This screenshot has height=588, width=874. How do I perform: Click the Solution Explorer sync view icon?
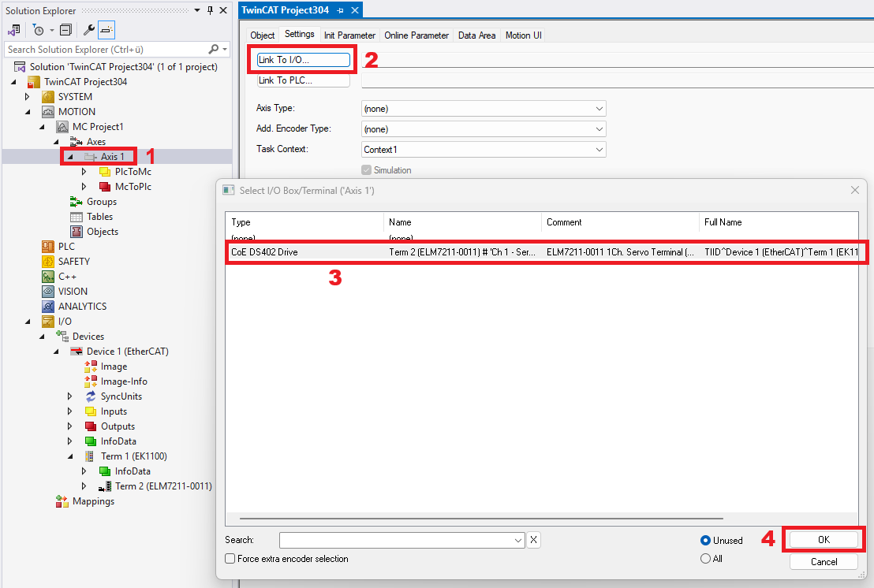(14, 30)
